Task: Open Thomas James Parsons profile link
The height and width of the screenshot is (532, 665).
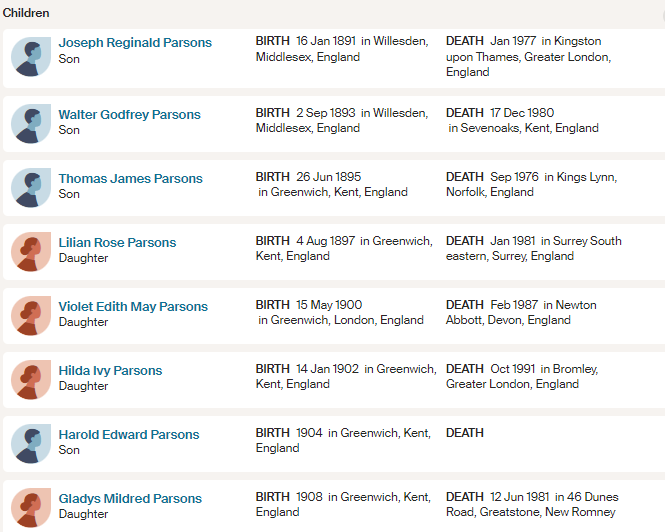Action: point(130,179)
